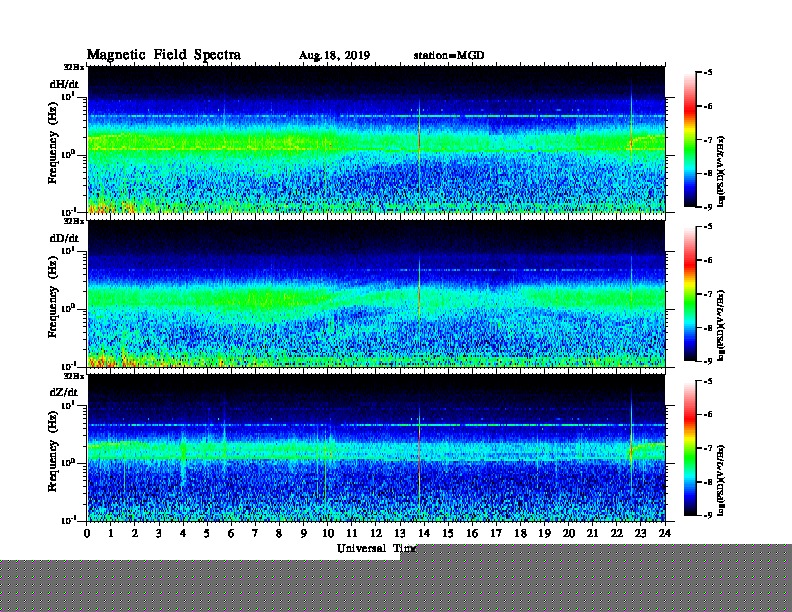The height and width of the screenshot is (612, 792).
Task: Click Frequency (Hz) label of dD/dt panel
Action: [53, 297]
